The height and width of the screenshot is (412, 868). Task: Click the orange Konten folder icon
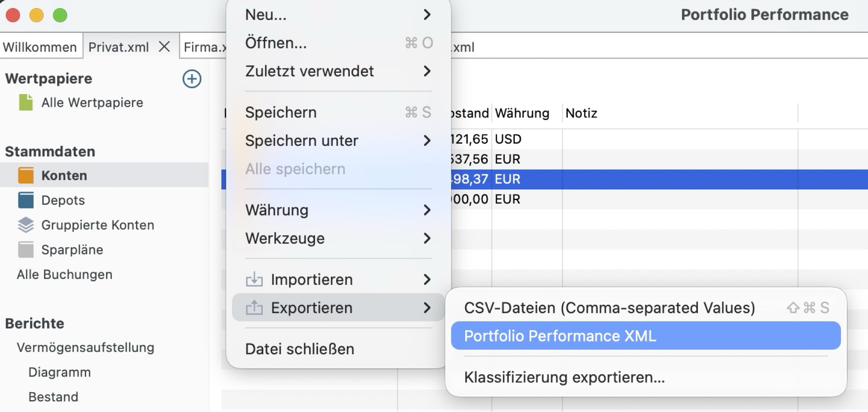(27, 175)
